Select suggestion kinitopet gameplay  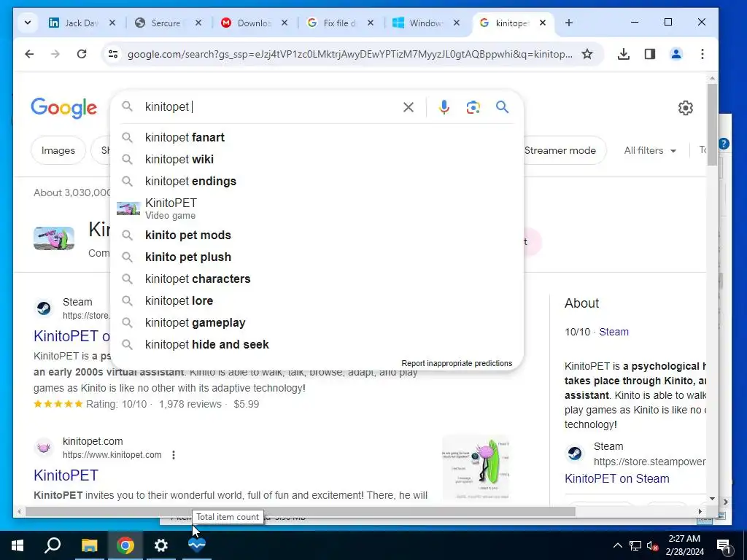(317, 323)
